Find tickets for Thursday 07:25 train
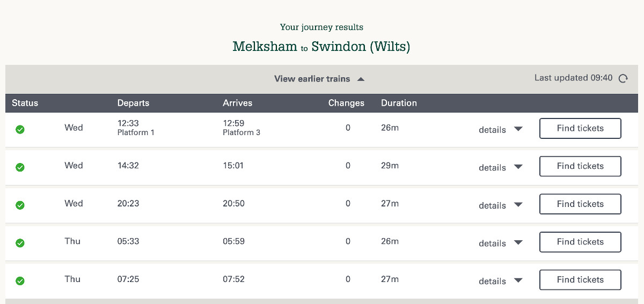The height and width of the screenshot is (304, 644). (x=580, y=280)
